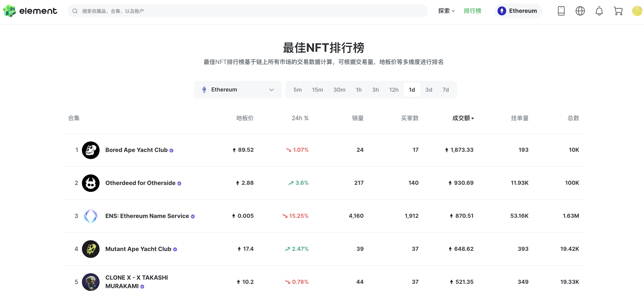
Task: Select the 1h time range
Action: click(358, 90)
